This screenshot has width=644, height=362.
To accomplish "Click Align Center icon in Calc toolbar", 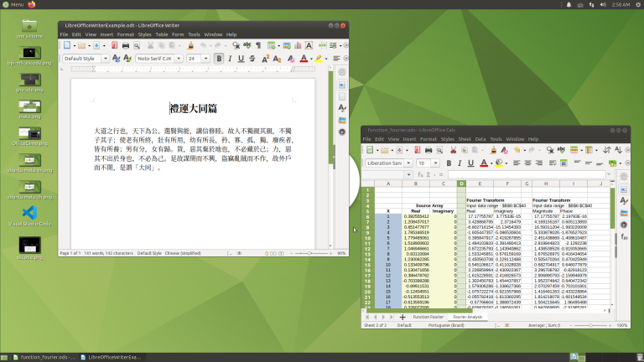I will tap(527, 163).
